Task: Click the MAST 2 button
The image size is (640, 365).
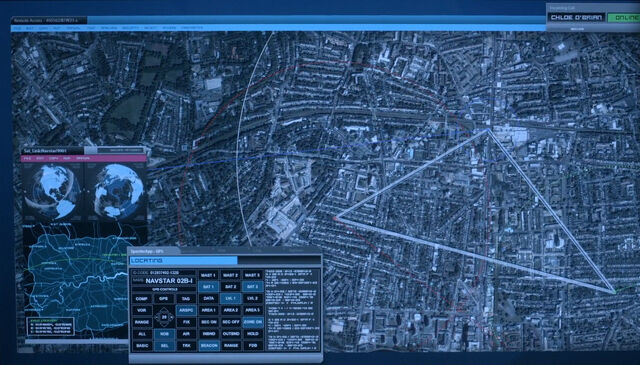Action: [231, 275]
